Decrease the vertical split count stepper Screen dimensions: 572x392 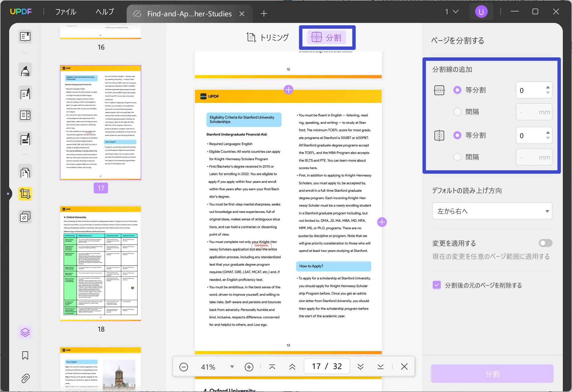tap(548, 138)
